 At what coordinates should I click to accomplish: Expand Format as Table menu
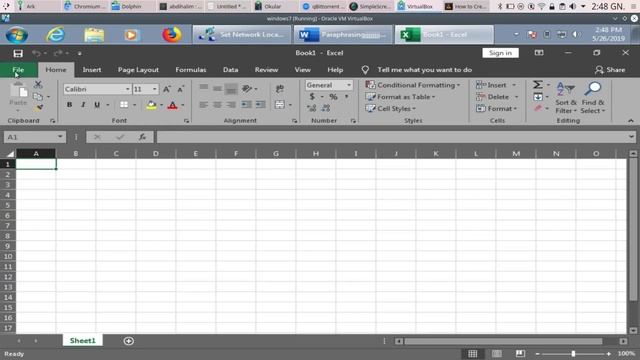[400, 97]
